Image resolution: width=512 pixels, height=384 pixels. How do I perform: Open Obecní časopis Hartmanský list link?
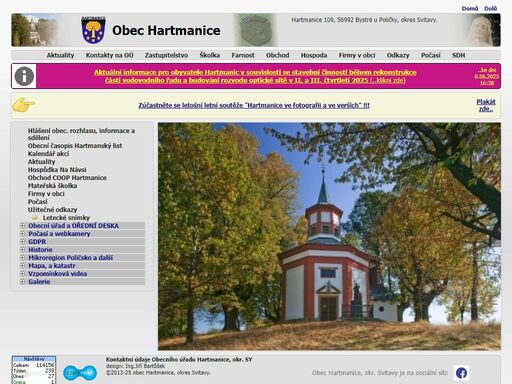(75, 146)
